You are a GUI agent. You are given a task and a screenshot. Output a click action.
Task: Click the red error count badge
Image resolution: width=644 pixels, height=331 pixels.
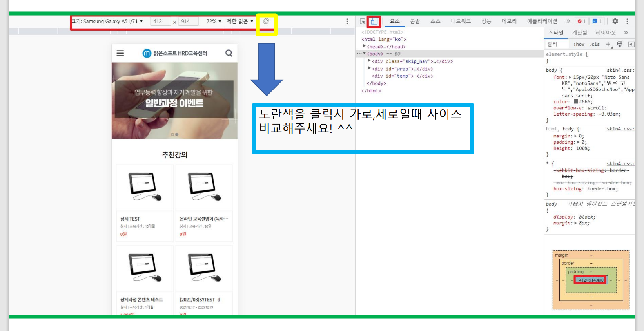[581, 21]
